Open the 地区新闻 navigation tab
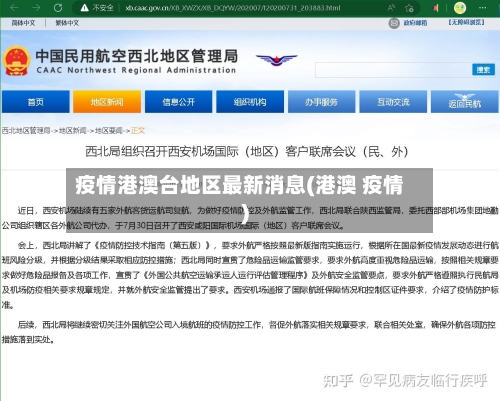This screenshot has height=401, width=500. [x=107, y=102]
